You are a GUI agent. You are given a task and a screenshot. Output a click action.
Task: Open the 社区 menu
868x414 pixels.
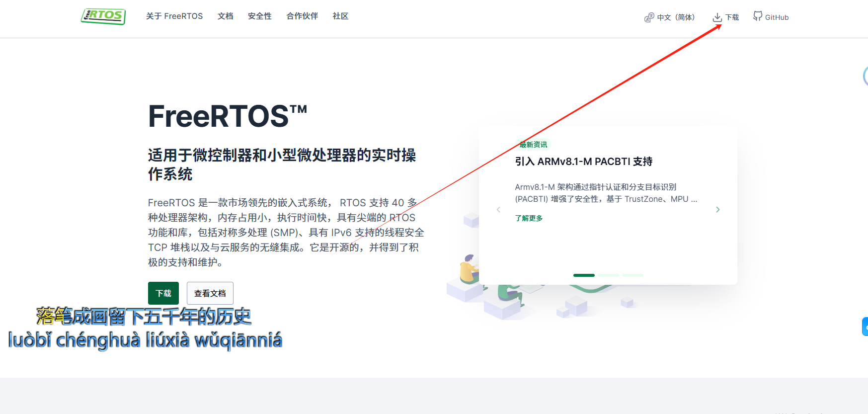click(x=340, y=16)
